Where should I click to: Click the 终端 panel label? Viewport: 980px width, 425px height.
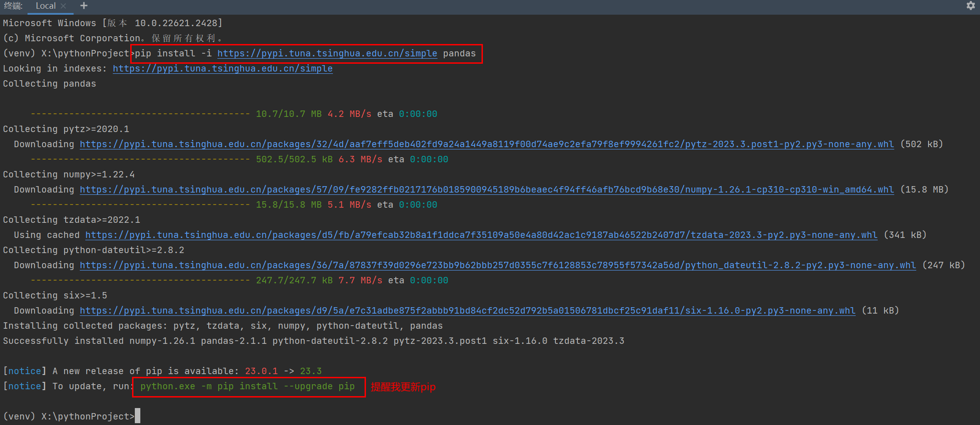point(13,6)
